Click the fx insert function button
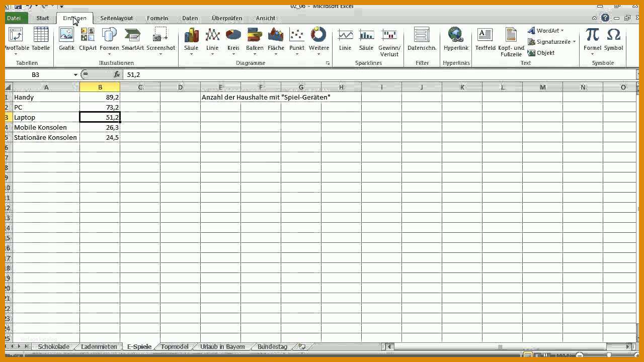This screenshot has width=644, height=362. [117, 74]
